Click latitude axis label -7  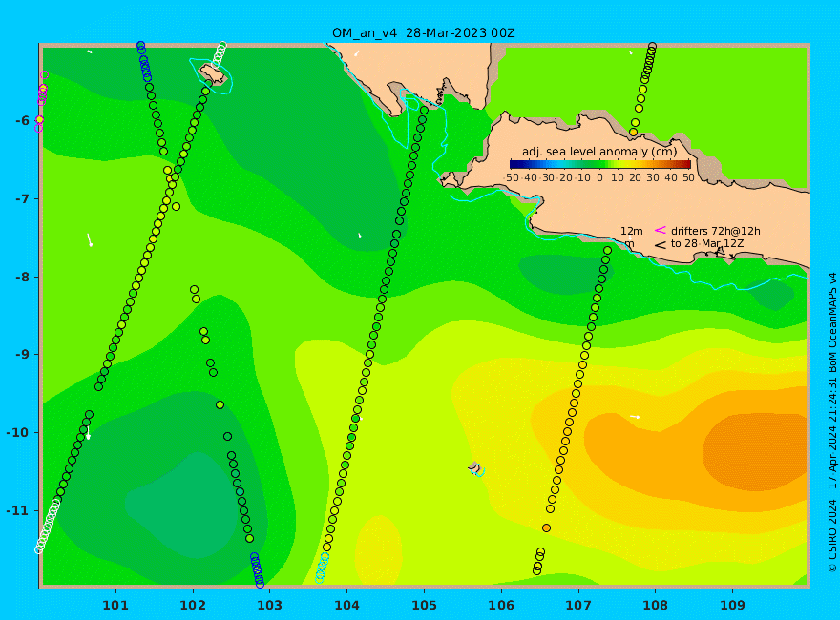pos(22,198)
